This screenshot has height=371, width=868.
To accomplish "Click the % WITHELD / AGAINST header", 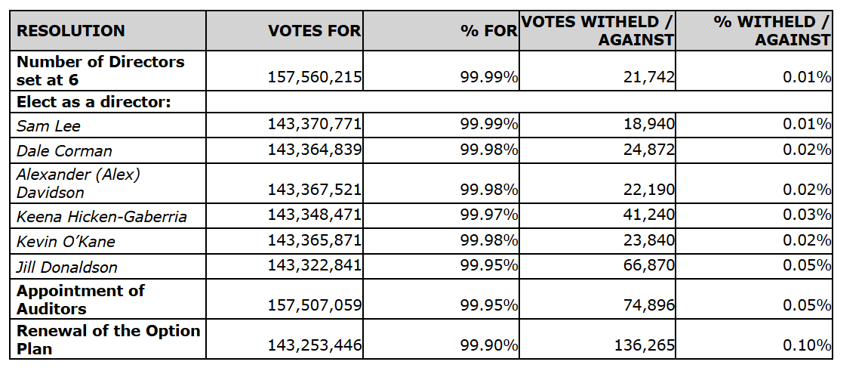I will [772, 31].
